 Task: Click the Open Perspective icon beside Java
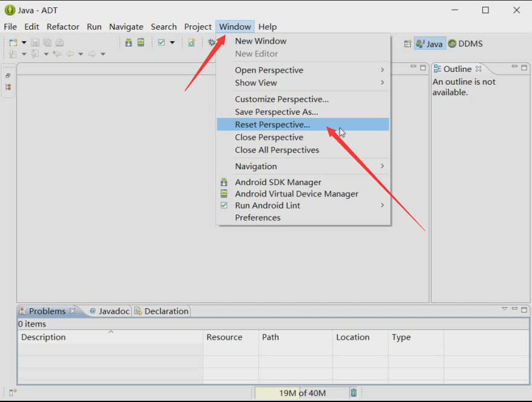click(x=408, y=44)
